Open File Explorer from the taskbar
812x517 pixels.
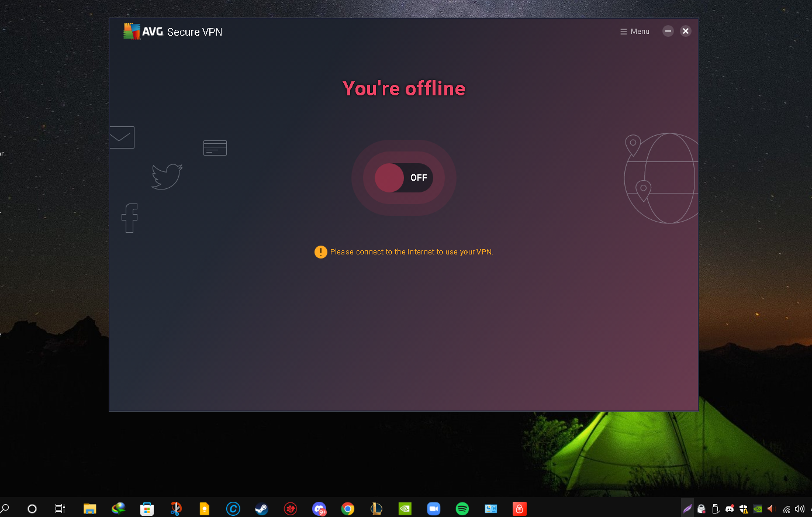(x=89, y=509)
